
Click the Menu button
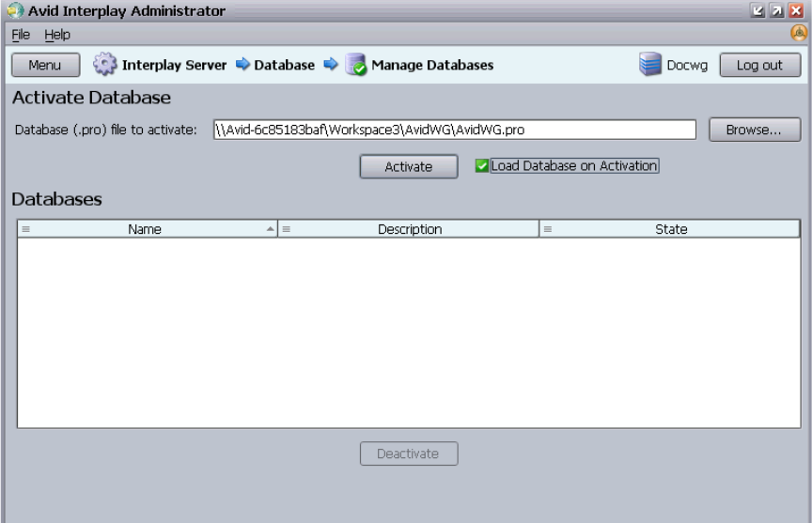45,65
